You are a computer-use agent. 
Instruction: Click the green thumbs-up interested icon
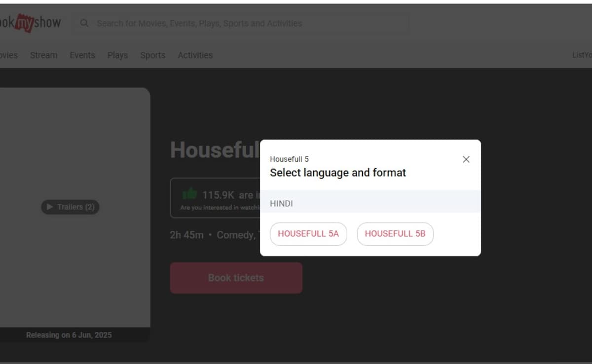pos(189,194)
